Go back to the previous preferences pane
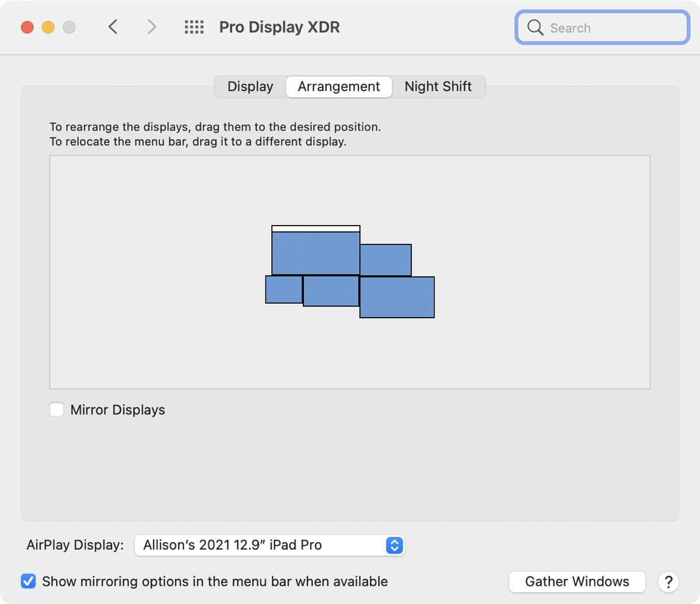 click(x=113, y=27)
